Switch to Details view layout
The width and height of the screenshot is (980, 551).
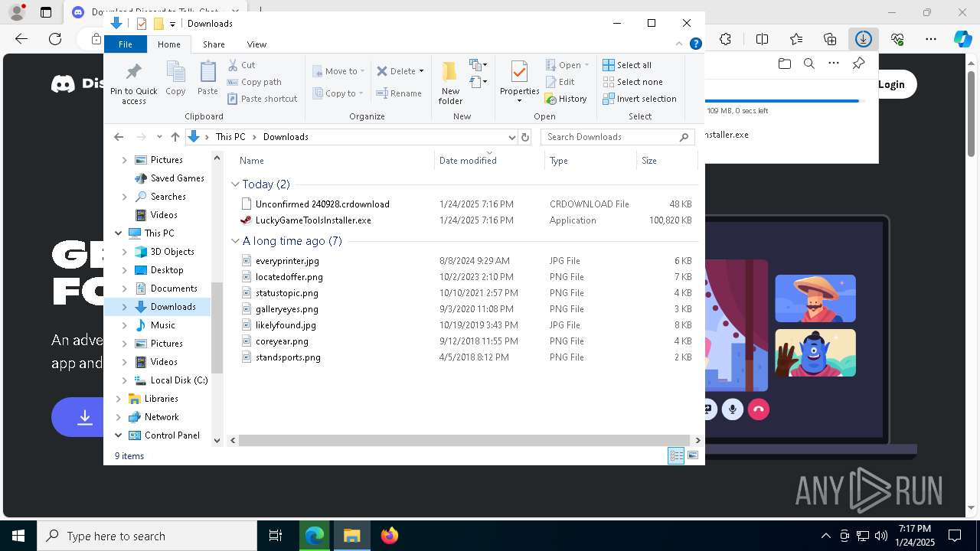point(676,455)
